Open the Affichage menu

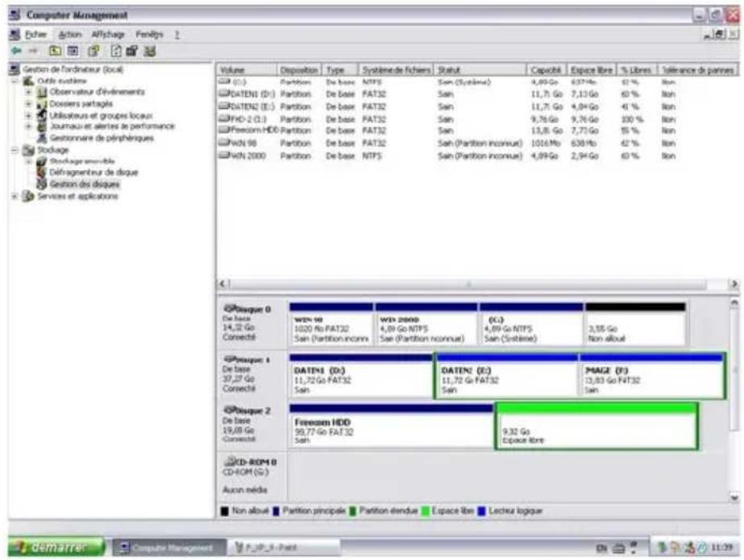(x=108, y=35)
